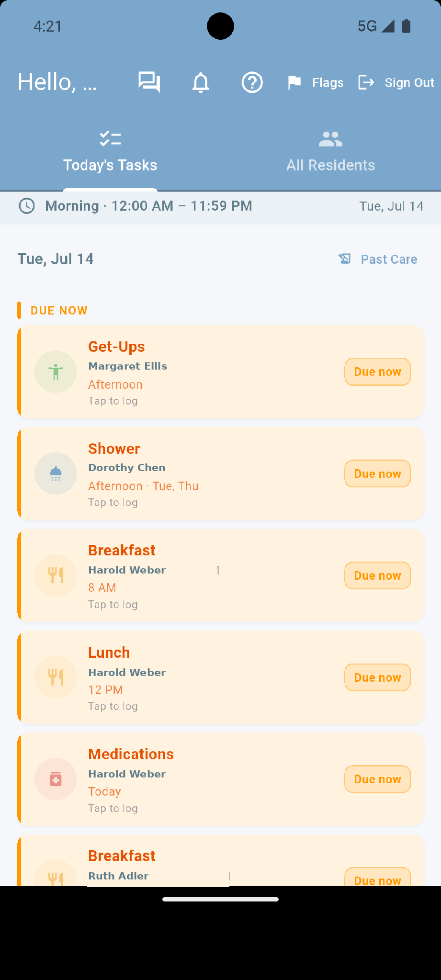
Task: Open the help question mark icon
Action: (252, 82)
